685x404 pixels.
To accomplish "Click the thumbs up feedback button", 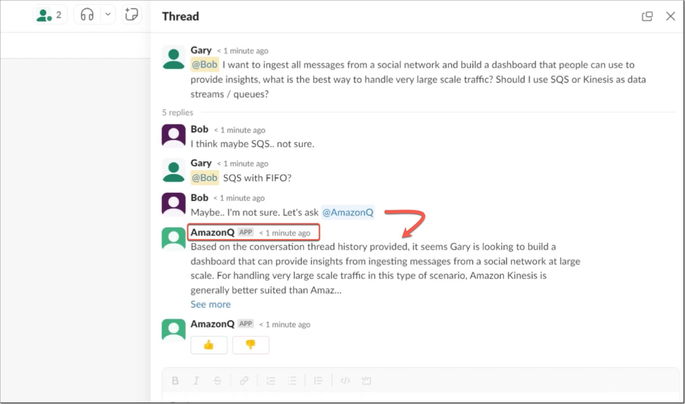I will click(209, 345).
